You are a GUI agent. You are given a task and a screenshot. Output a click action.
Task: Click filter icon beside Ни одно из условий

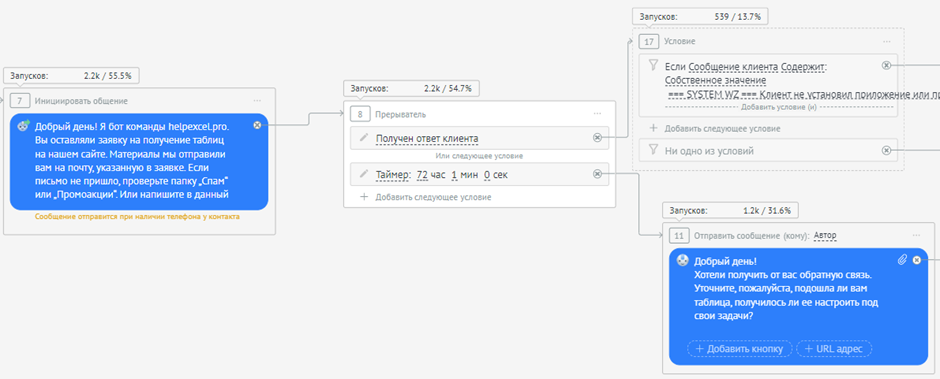(x=654, y=151)
